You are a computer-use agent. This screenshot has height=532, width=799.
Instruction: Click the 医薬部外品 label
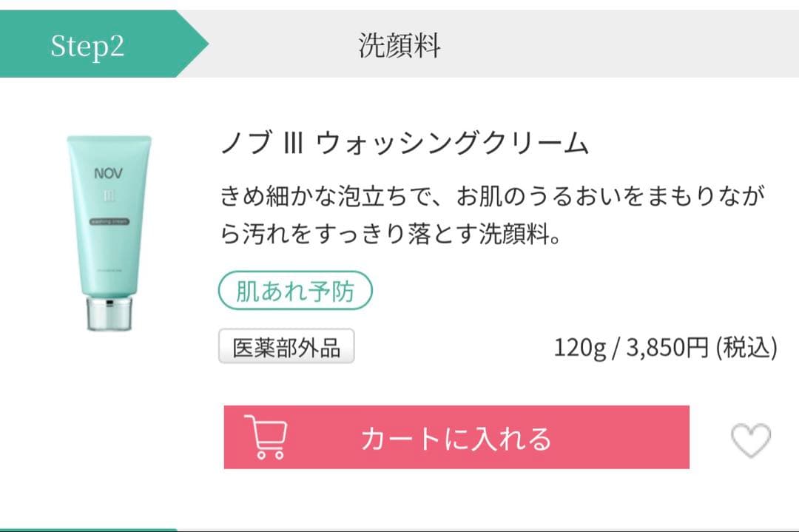pos(287,344)
